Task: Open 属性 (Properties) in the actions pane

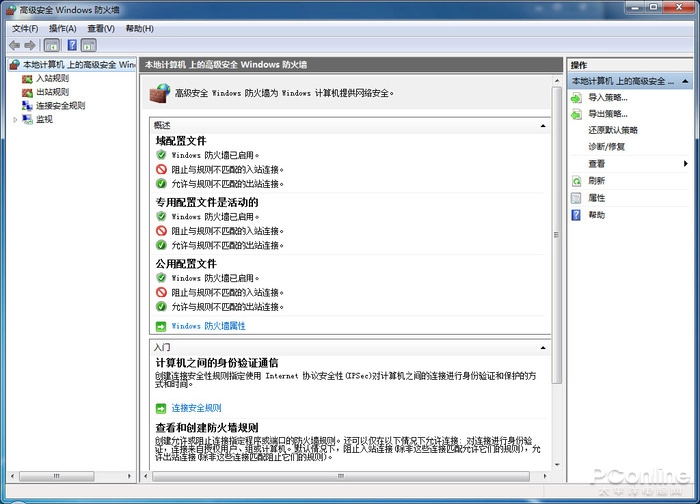Action: 597,198
